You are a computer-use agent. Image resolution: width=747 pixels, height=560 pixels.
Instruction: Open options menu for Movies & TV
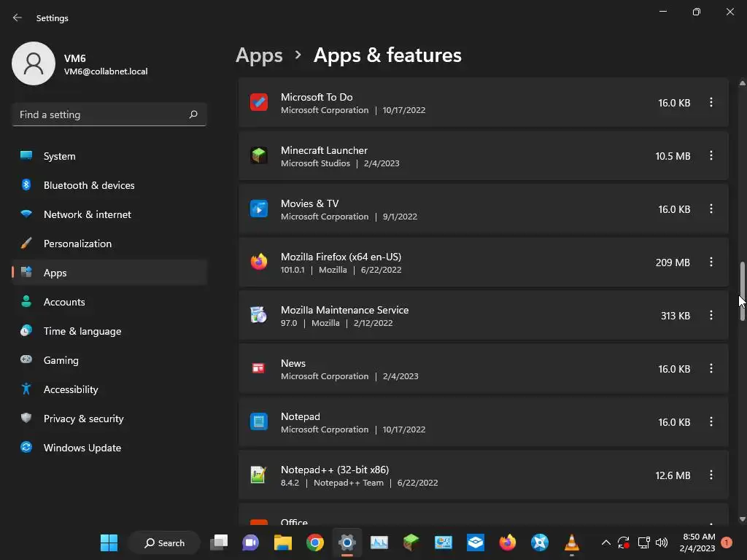tap(711, 209)
